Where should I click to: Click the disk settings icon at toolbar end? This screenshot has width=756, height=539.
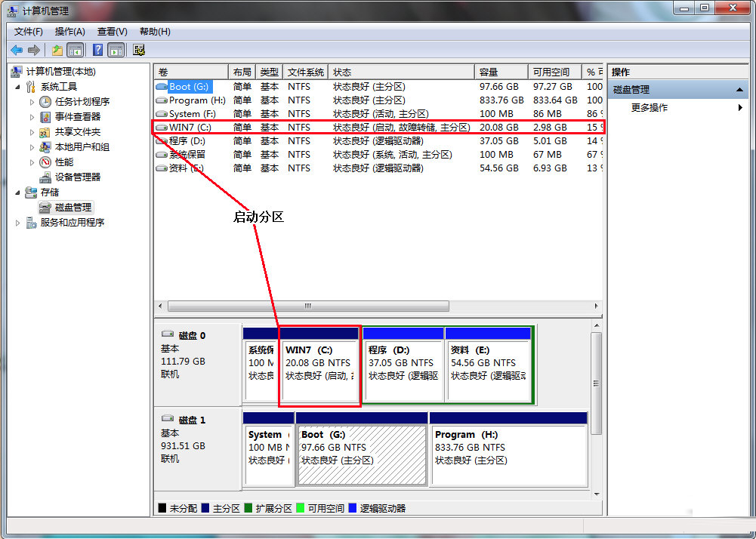point(139,50)
